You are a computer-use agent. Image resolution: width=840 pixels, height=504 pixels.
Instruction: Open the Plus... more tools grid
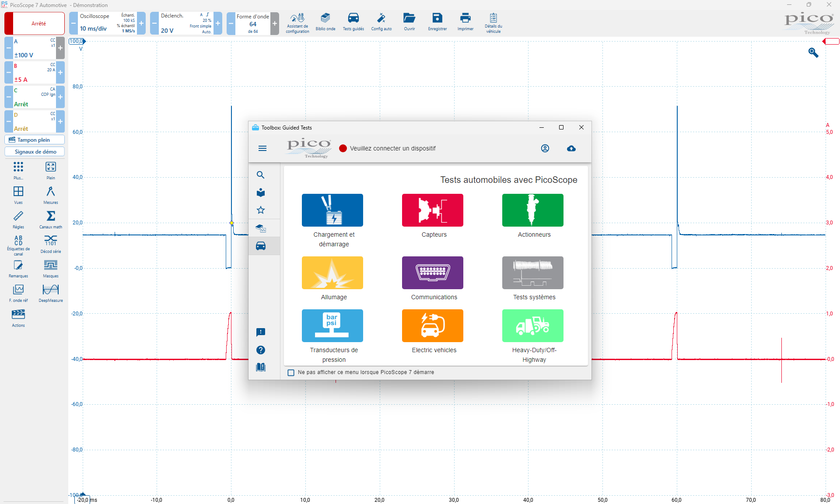18,170
